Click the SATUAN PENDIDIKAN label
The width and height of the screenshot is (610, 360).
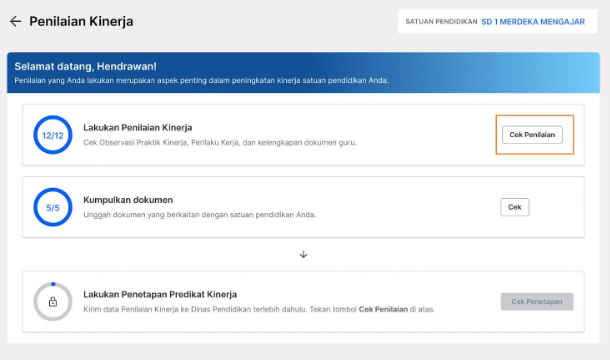tap(441, 22)
